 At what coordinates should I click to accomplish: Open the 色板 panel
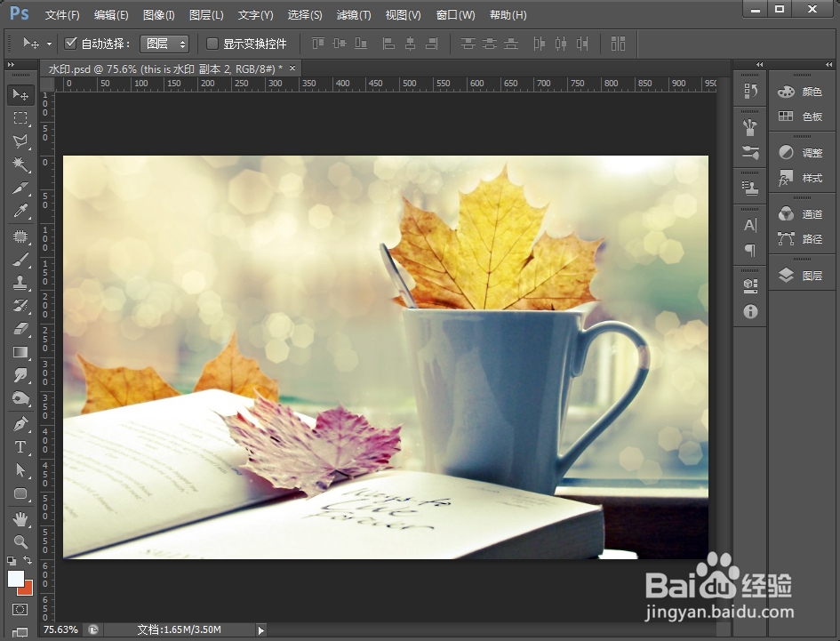tap(802, 116)
